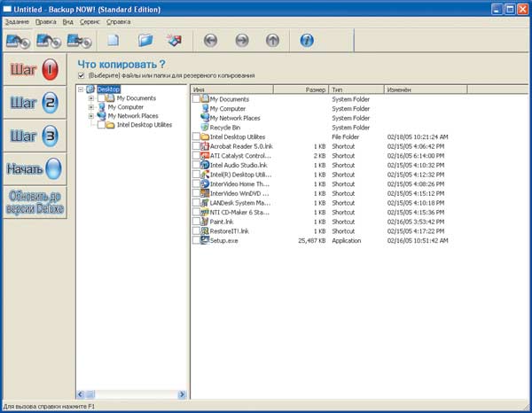Click the Paint.lnk icon

click(x=205, y=222)
